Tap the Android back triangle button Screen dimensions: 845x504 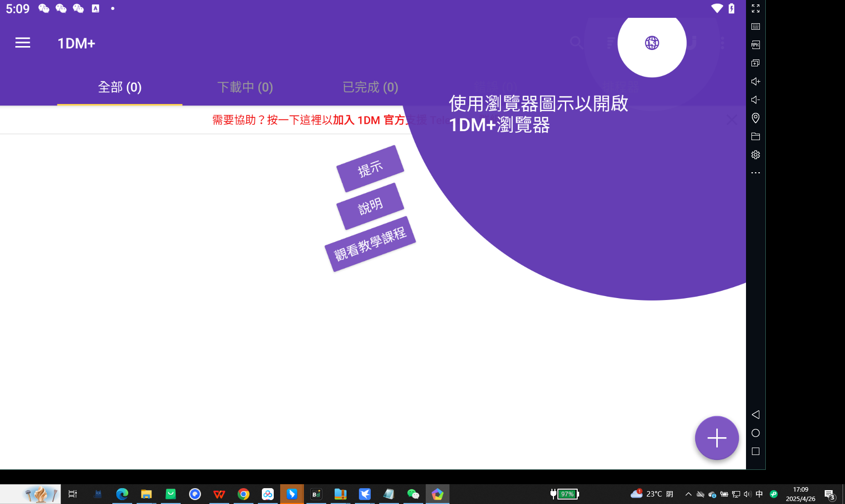tap(755, 415)
